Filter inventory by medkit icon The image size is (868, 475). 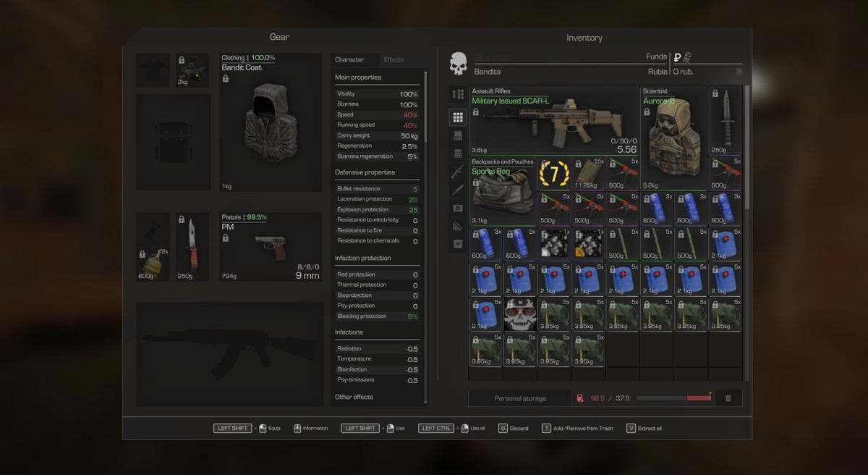pyautogui.click(x=458, y=208)
